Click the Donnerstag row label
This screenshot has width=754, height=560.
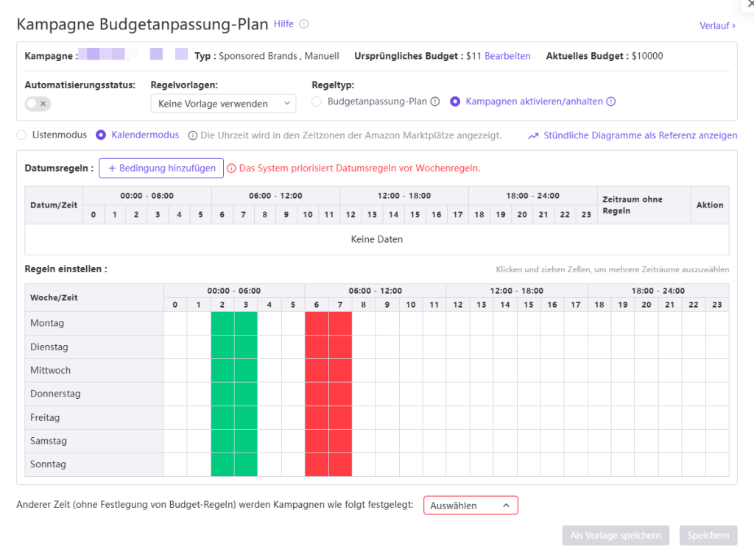(x=55, y=394)
